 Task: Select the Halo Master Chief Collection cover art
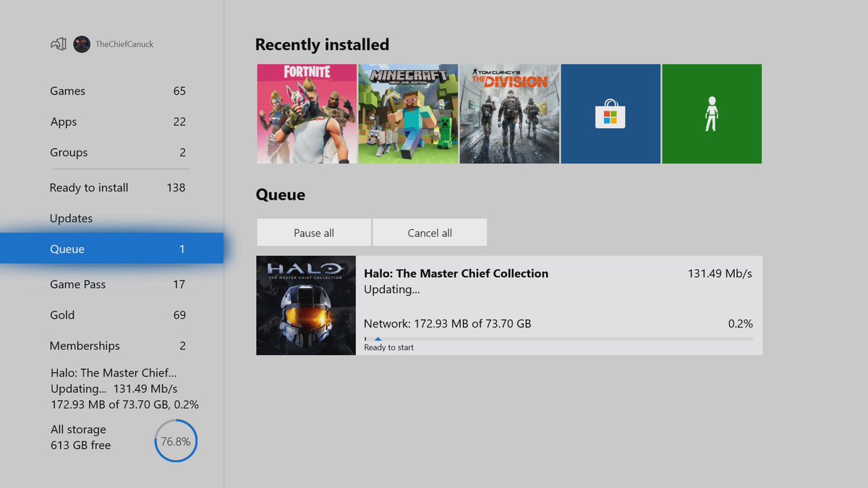click(x=306, y=305)
